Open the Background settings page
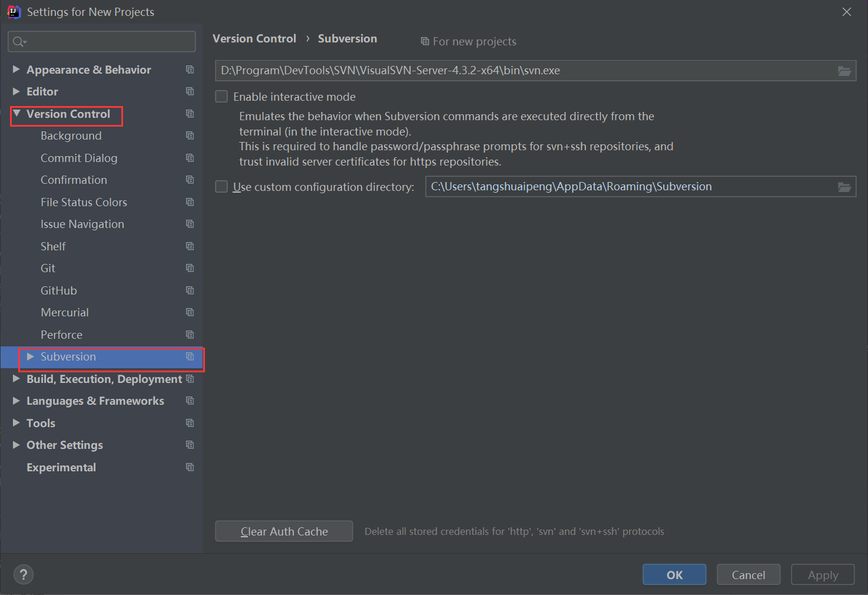 [71, 136]
